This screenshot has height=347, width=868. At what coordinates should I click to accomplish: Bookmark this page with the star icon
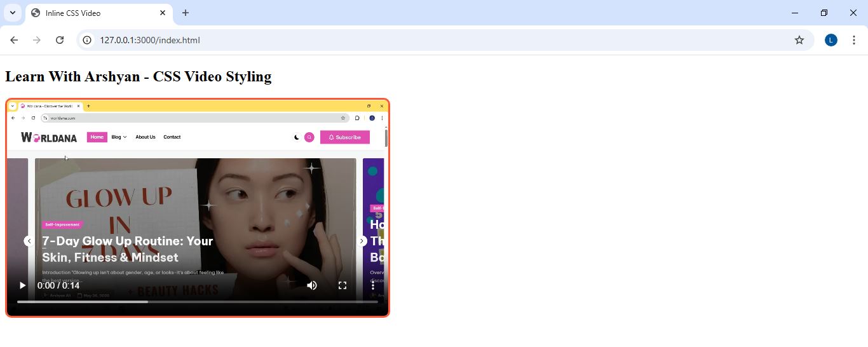799,40
